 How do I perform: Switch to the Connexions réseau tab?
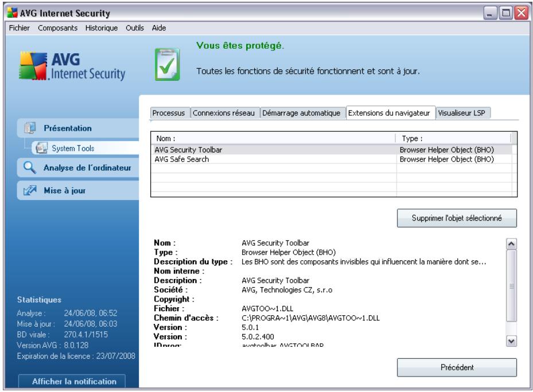coord(224,113)
